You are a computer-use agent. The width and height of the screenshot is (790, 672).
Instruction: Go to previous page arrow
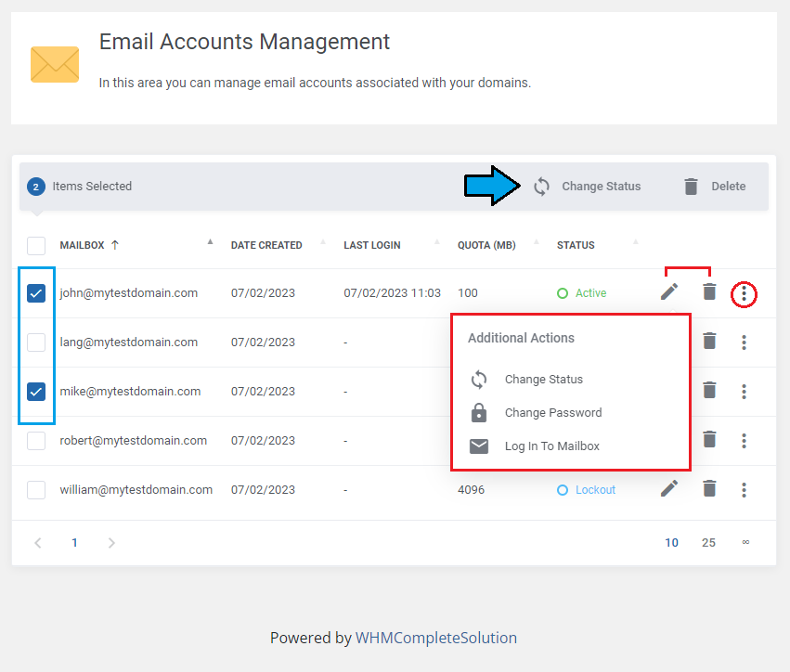tap(38, 543)
